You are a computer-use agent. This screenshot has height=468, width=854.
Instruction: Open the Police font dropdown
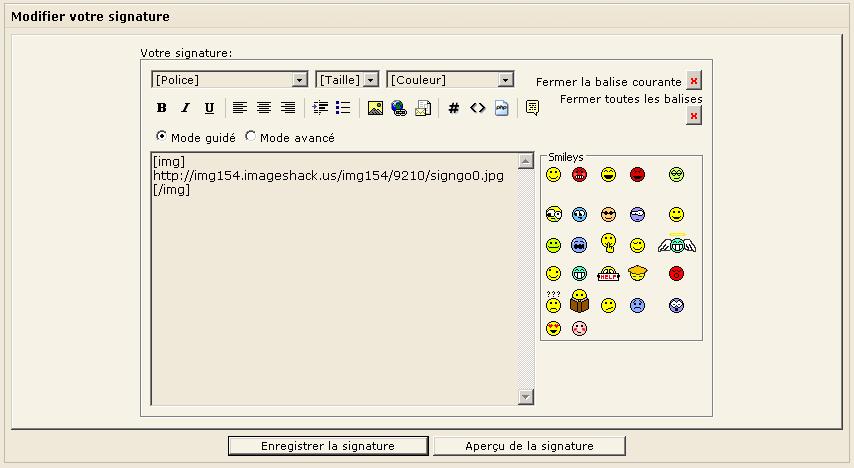click(x=229, y=80)
